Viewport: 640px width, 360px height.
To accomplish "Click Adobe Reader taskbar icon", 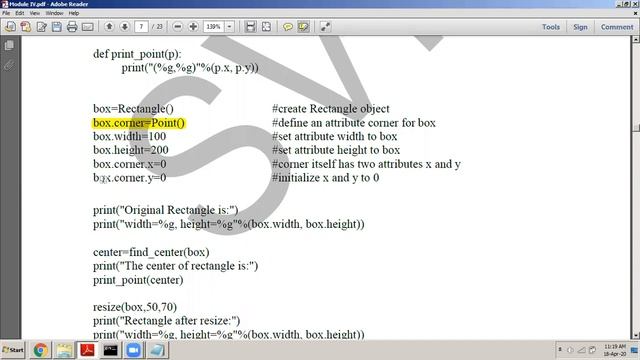I will [x=87, y=350].
